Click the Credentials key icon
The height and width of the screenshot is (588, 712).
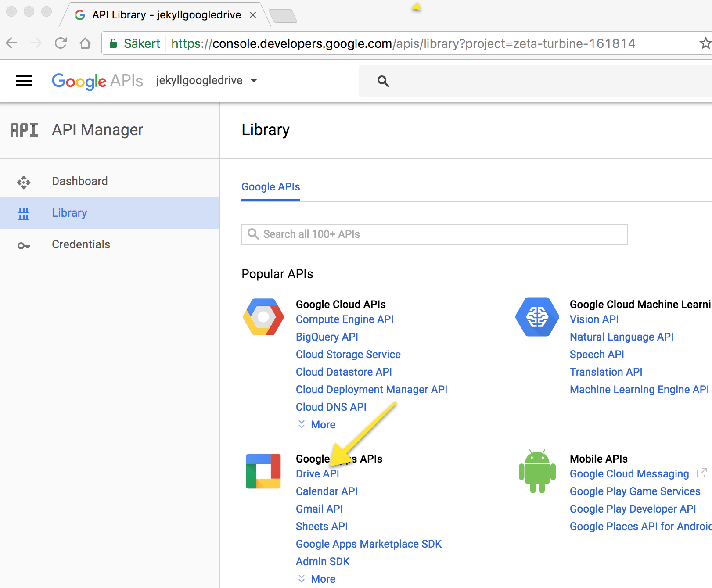click(x=24, y=246)
